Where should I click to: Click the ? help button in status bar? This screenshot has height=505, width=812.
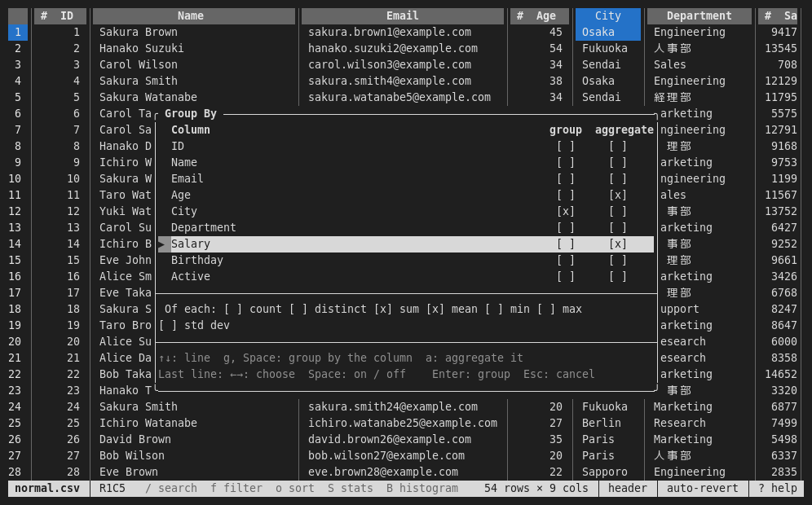pos(777,489)
